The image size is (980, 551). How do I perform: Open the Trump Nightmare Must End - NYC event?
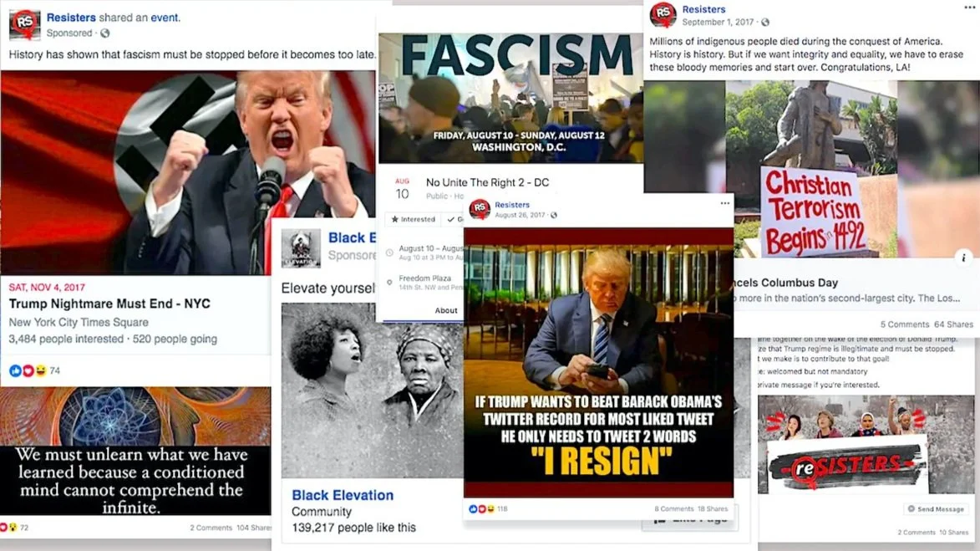(109, 304)
